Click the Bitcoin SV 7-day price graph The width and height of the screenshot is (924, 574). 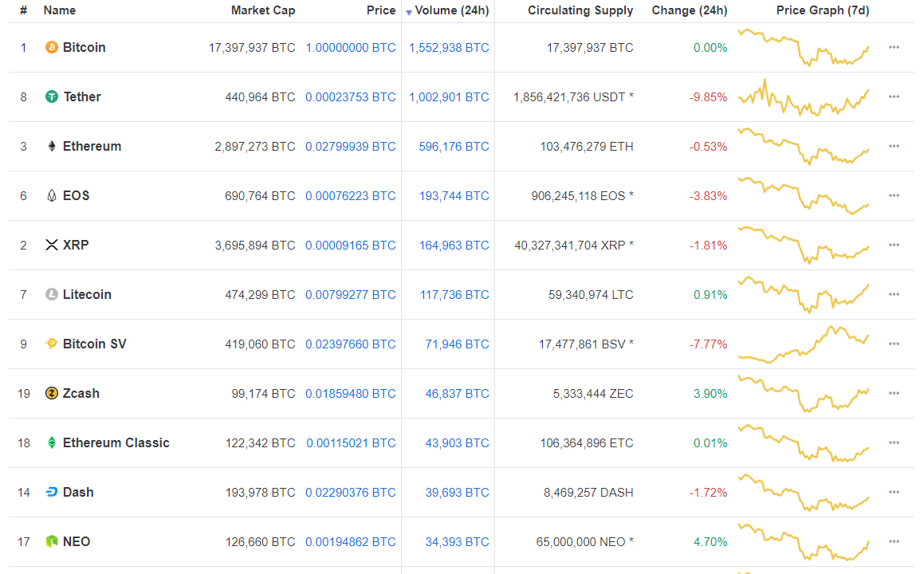[803, 344]
